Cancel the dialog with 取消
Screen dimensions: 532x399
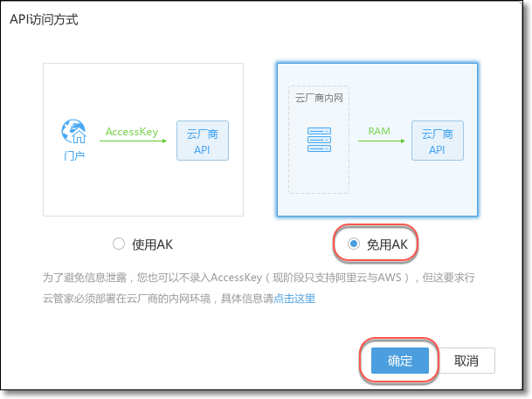465,360
